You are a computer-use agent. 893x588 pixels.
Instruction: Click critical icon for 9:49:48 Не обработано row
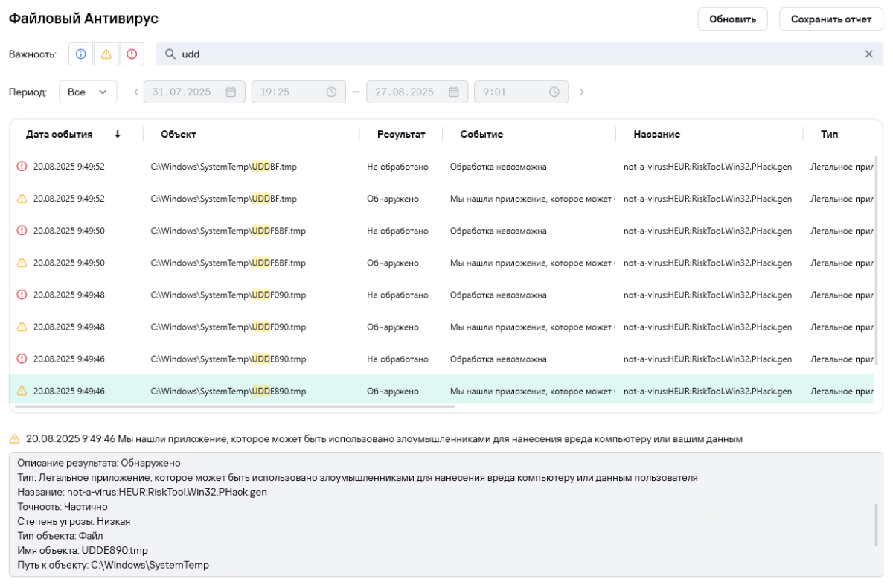pyautogui.click(x=22, y=295)
